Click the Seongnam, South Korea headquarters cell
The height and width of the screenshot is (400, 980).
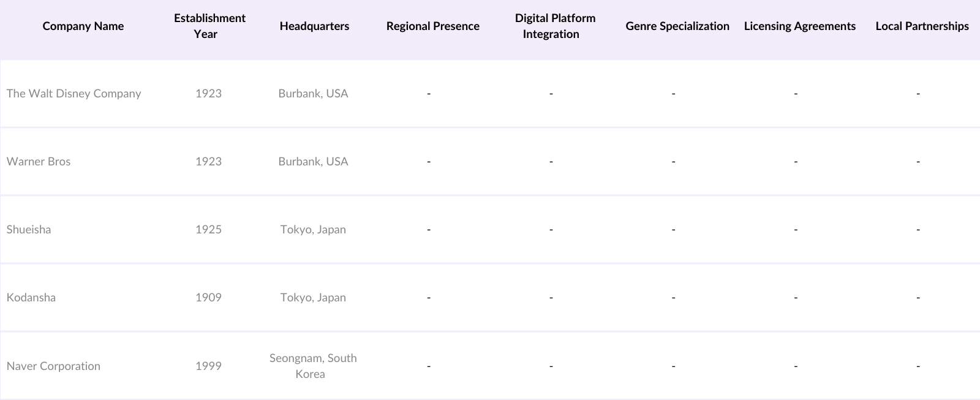(x=312, y=366)
